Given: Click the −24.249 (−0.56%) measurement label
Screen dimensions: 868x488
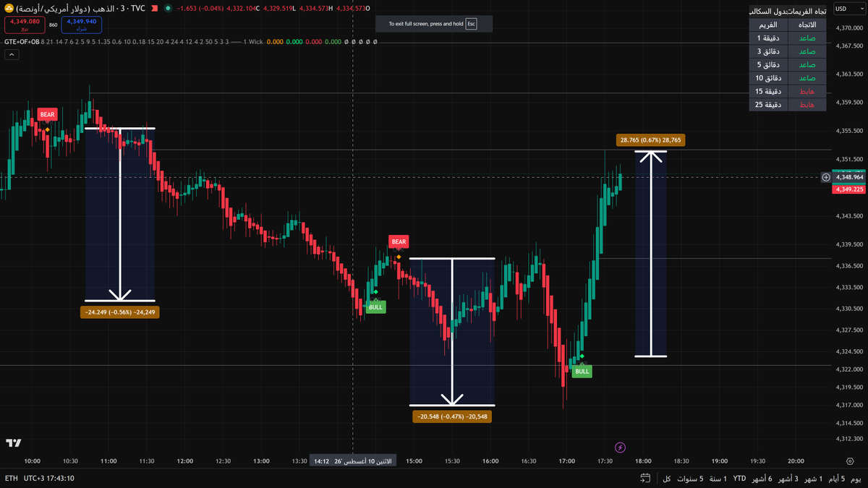Looking at the screenshot, I should (x=120, y=312).
